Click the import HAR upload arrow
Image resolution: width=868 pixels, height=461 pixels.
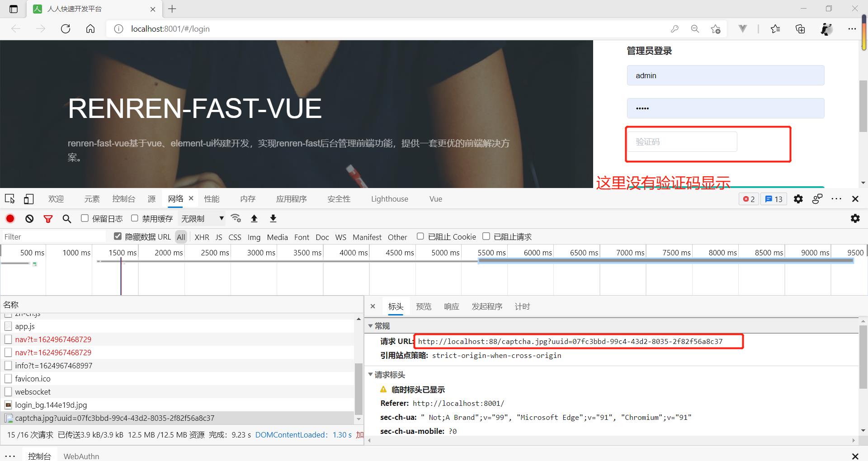[254, 218]
